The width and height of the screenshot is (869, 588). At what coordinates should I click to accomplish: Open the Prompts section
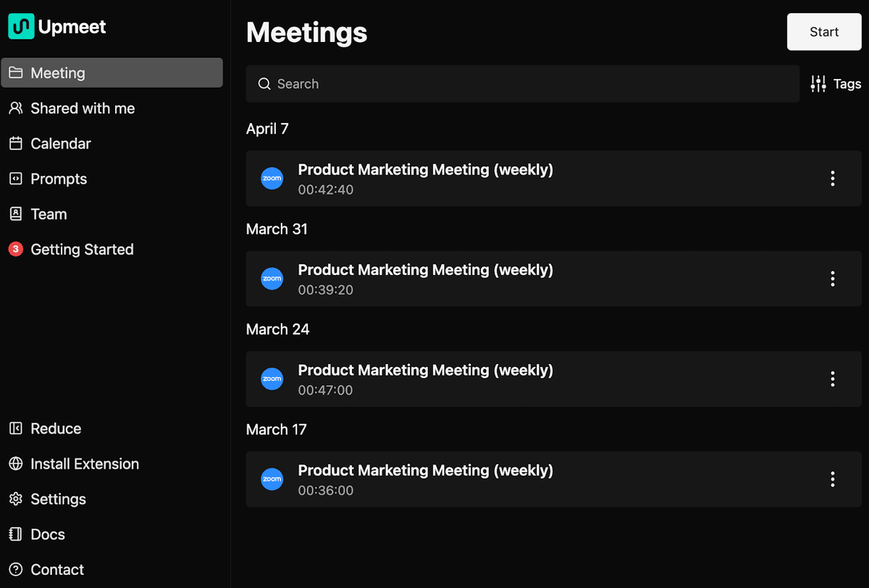(58, 179)
